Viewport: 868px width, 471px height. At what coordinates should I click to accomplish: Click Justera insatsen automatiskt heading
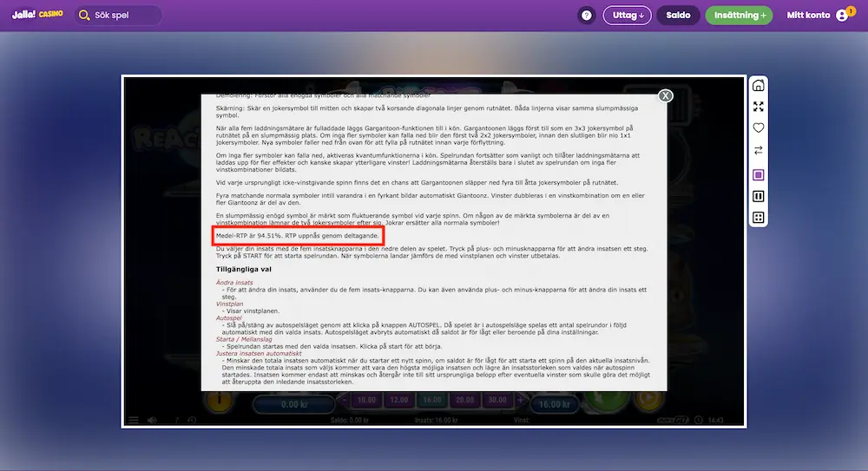pos(259,353)
